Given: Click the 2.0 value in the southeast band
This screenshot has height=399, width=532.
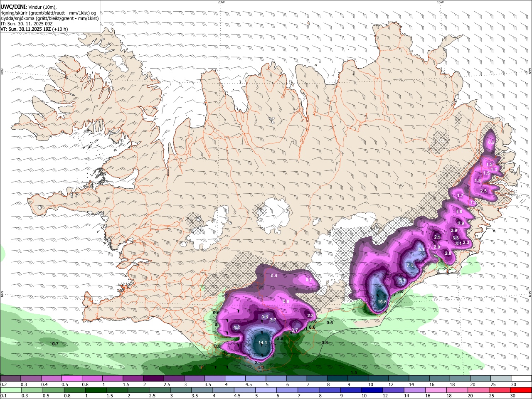Looking at the screenshot, I should coord(437,247).
